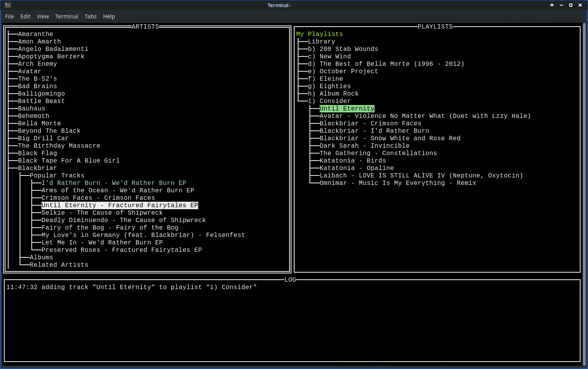Maximize the Terminal window
588x369 pixels.
pos(571,5)
